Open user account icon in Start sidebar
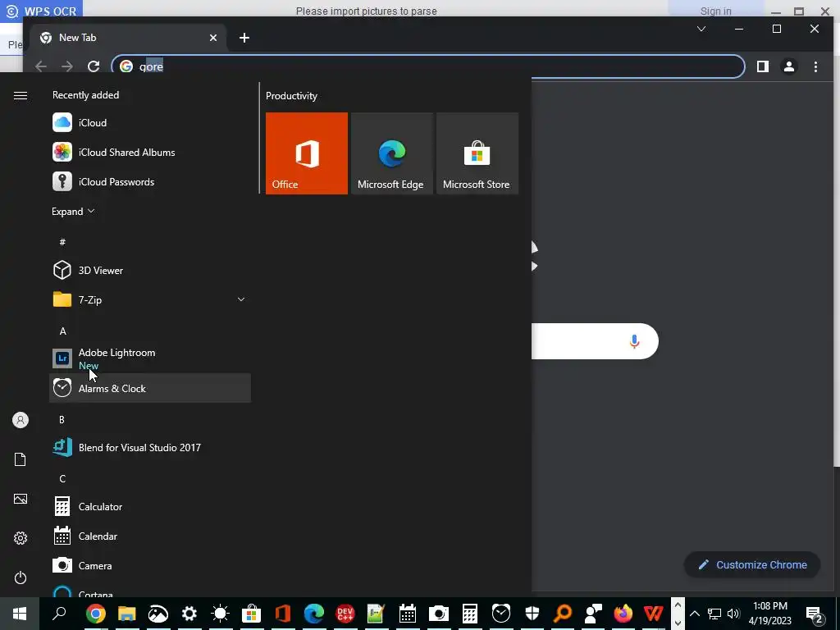 21,420
